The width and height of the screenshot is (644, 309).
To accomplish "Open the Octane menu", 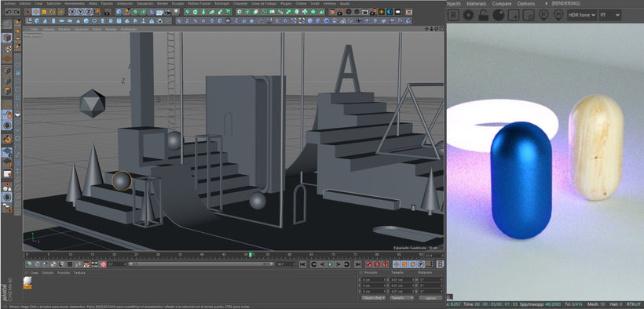I will 301,3.
